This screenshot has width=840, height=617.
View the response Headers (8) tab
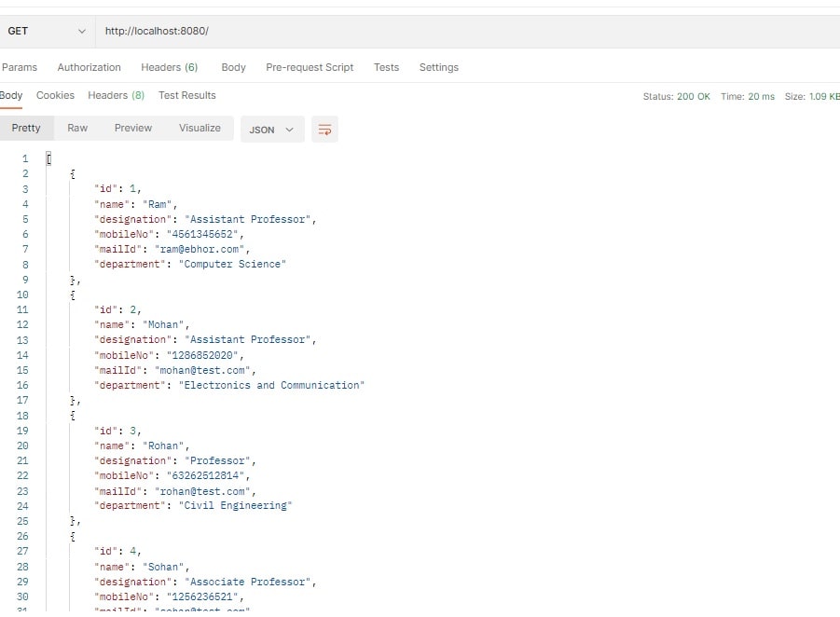pyautogui.click(x=116, y=95)
